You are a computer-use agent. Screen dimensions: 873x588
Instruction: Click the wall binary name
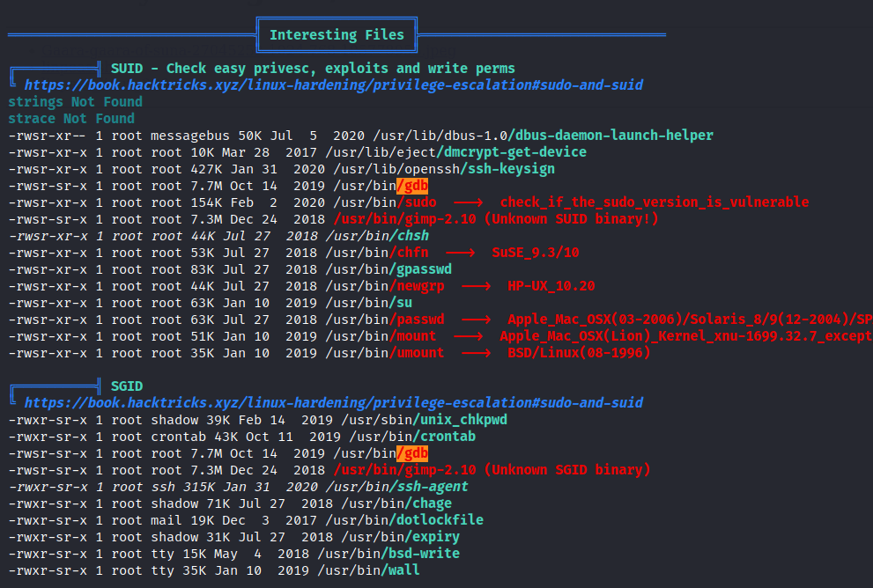pyautogui.click(x=404, y=570)
